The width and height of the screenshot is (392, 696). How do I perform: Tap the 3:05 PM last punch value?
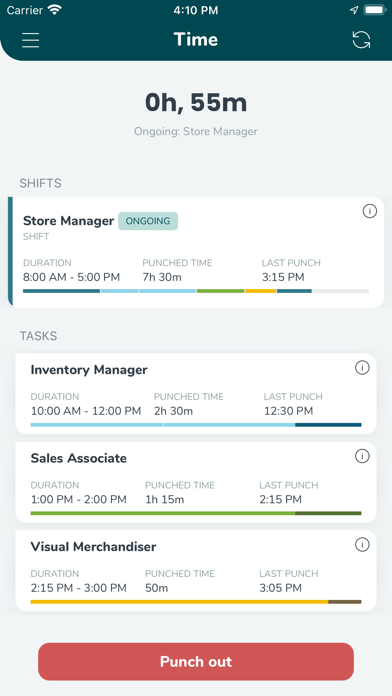[281, 588]
